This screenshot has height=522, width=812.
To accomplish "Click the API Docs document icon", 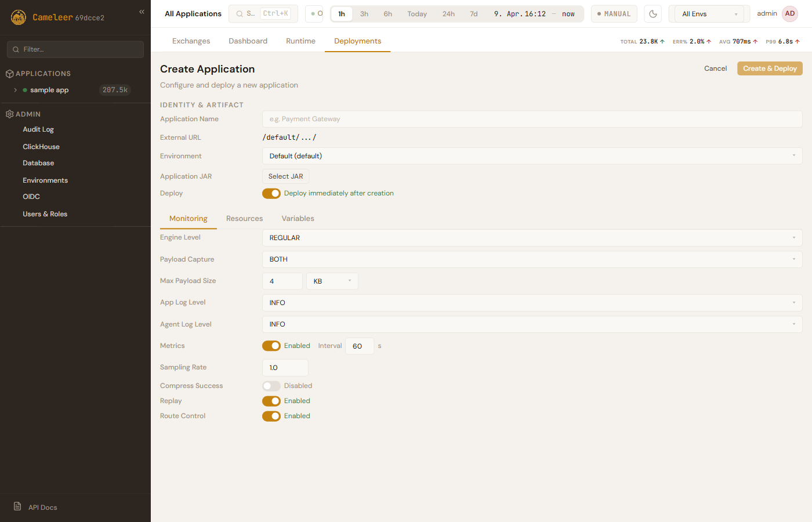I will point(17,506).
